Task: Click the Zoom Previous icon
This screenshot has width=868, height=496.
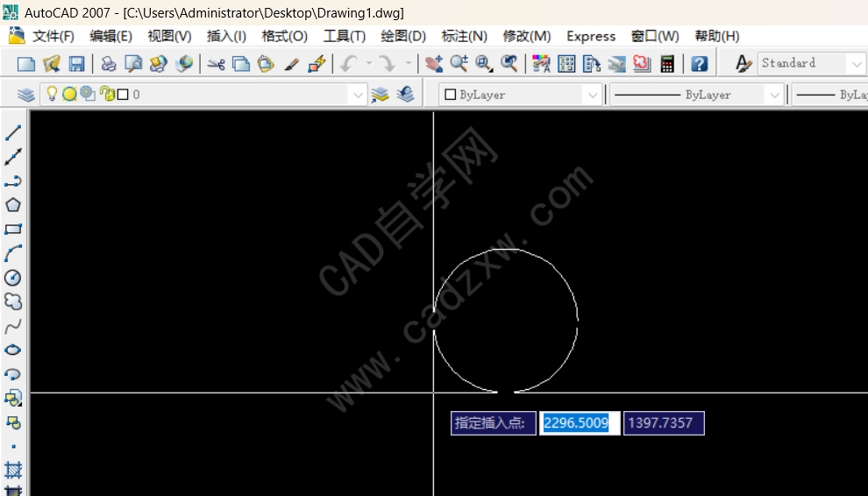Action: [x=509, y=64]
